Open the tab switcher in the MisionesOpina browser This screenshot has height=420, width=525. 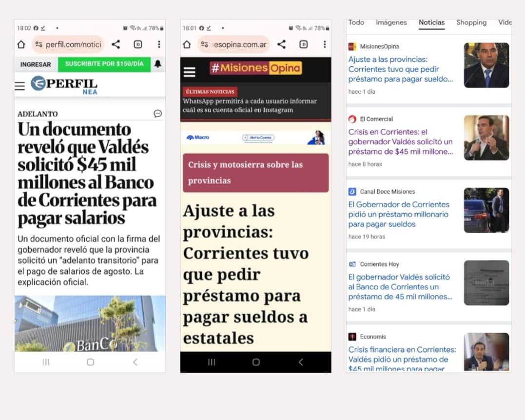coord(304,44)
